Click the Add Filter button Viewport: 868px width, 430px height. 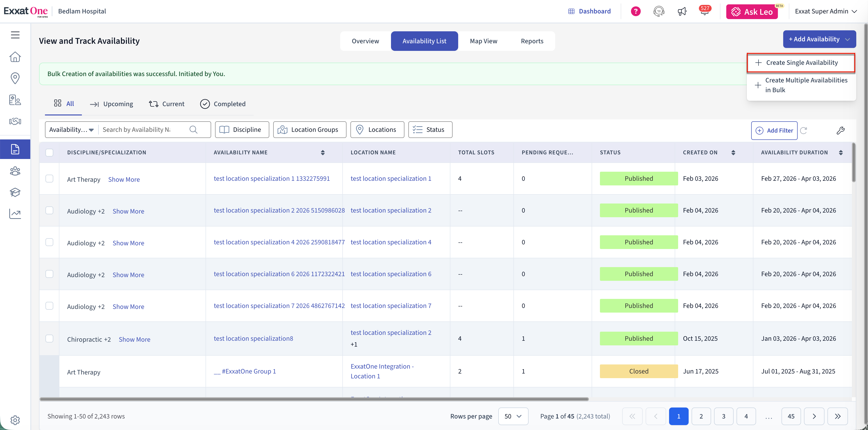(x=774, y=131)
